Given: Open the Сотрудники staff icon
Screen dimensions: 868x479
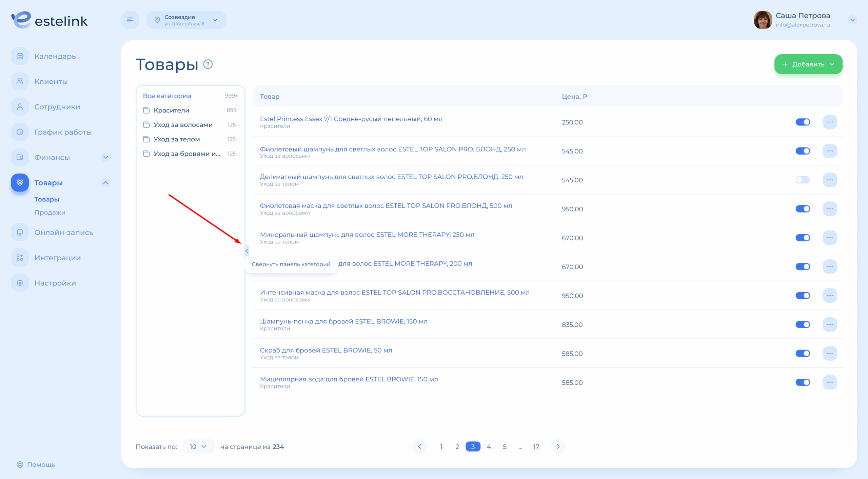Looking at the screenshot, I should [x=20, y=107].
